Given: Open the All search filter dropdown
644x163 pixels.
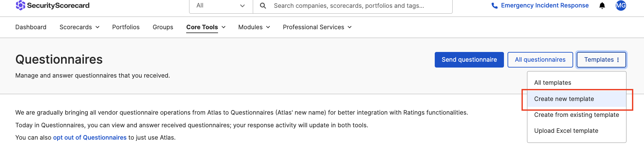Looking at the screenshot, I should coord(221,6).
